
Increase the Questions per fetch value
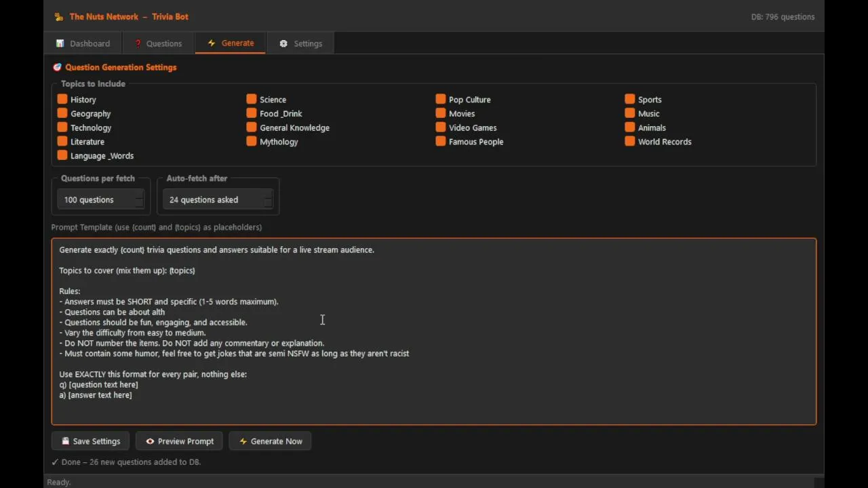tap(139, 195)
